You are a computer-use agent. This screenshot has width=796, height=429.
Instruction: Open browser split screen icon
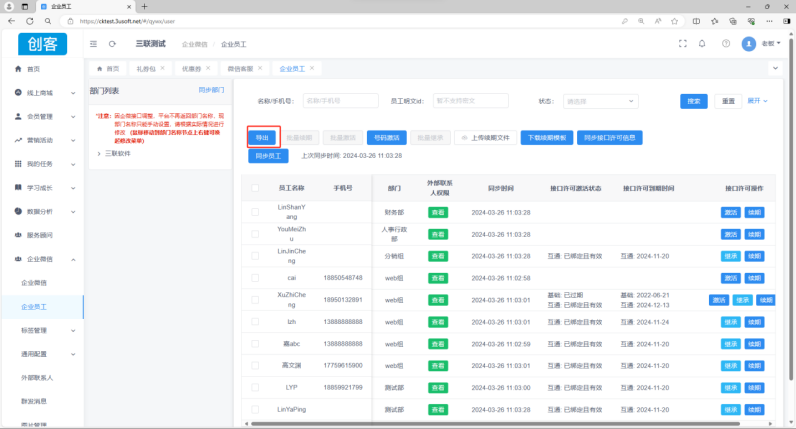pos(696,21)
